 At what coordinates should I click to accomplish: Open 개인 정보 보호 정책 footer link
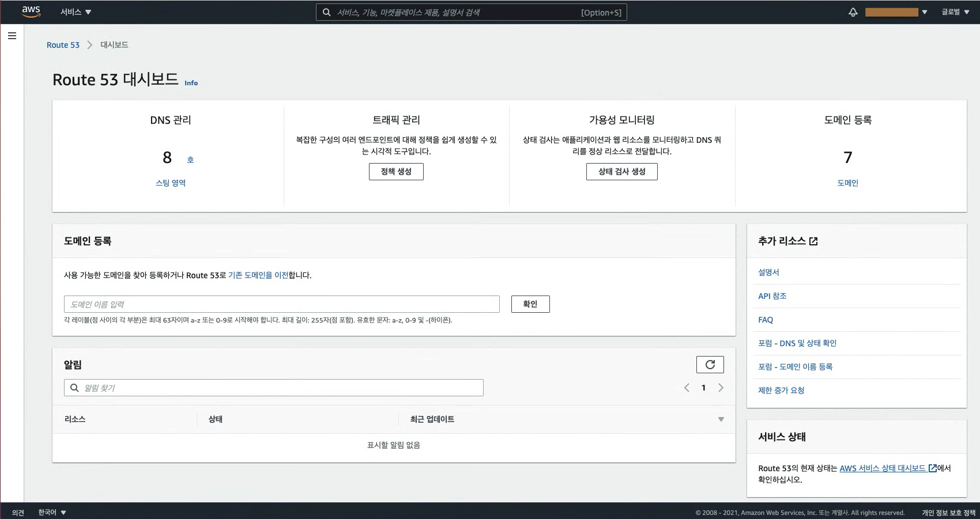[x=948, y=513]
